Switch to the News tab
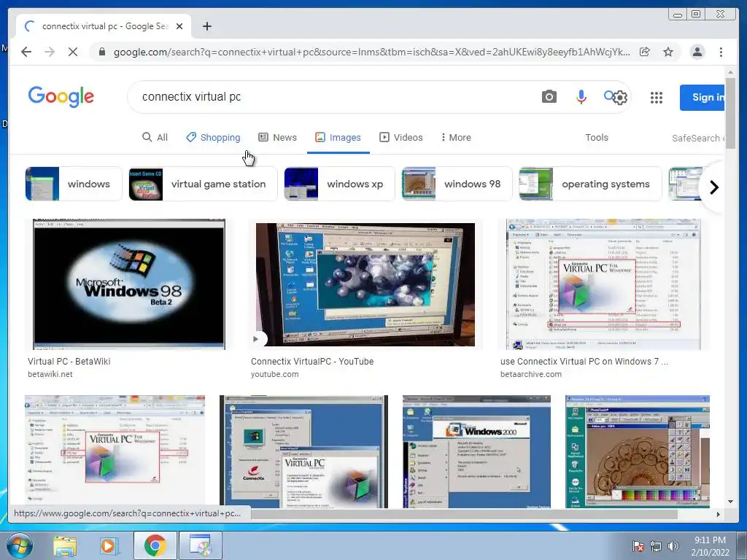Viewport: 747px width, 560px height. (x=277, y=137)
